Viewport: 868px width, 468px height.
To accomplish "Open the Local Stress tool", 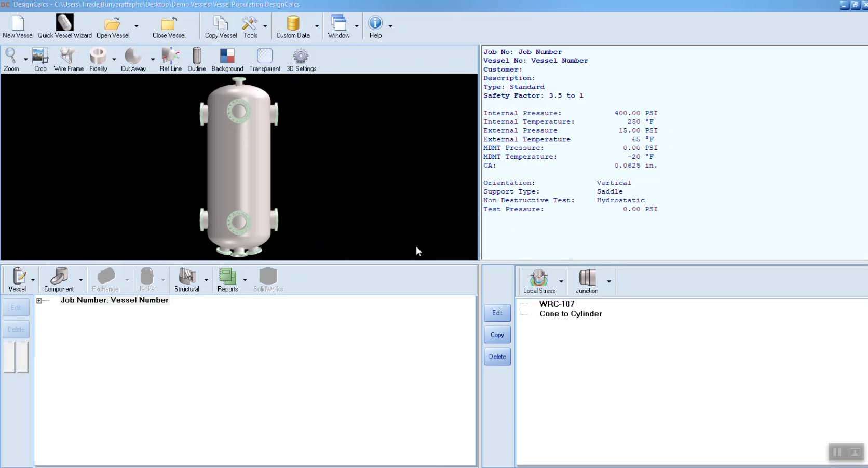I will pyautogui.click(x=539, y=281).
